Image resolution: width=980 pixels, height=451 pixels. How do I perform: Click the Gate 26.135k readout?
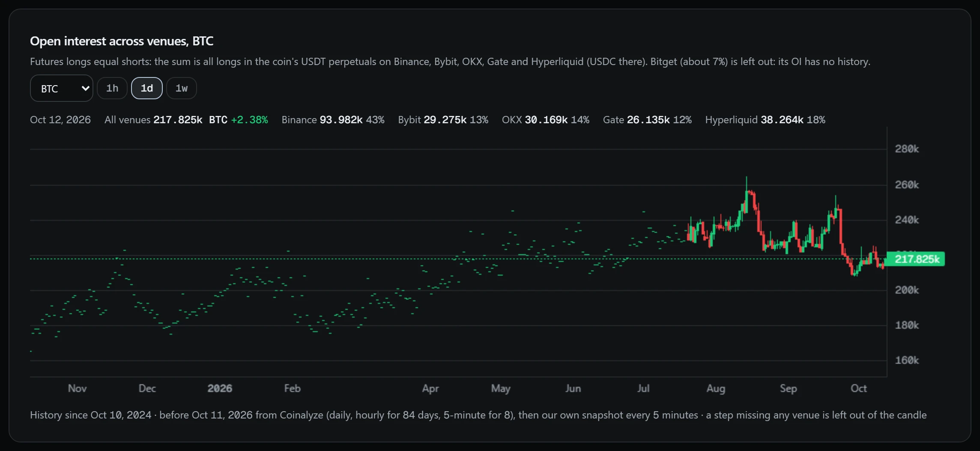(647, 120)
